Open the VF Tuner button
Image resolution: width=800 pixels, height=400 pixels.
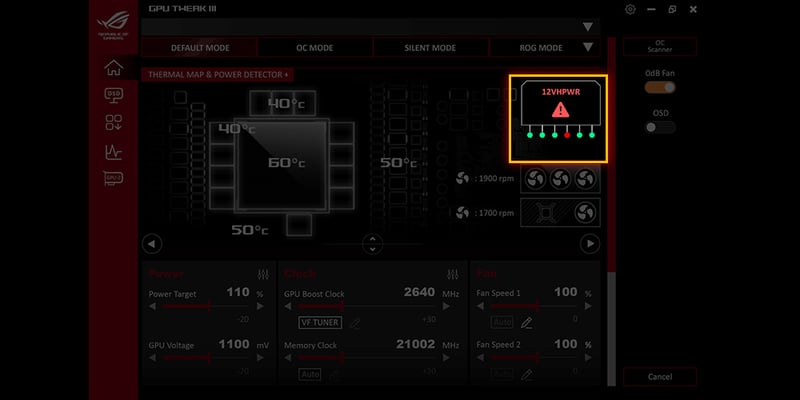[320, 323]
